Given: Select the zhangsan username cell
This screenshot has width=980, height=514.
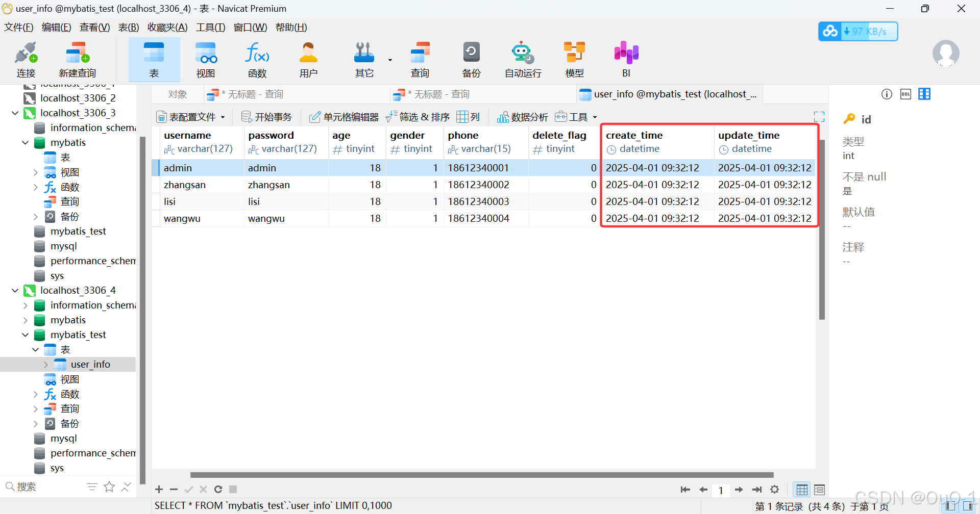Looking at the screenshot, I should pos(202,185).
